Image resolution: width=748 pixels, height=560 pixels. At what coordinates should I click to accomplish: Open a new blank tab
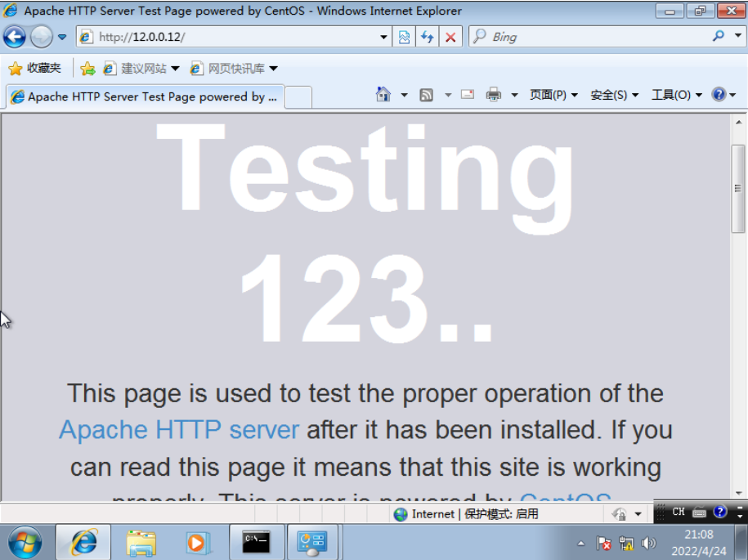pos(298,98)
